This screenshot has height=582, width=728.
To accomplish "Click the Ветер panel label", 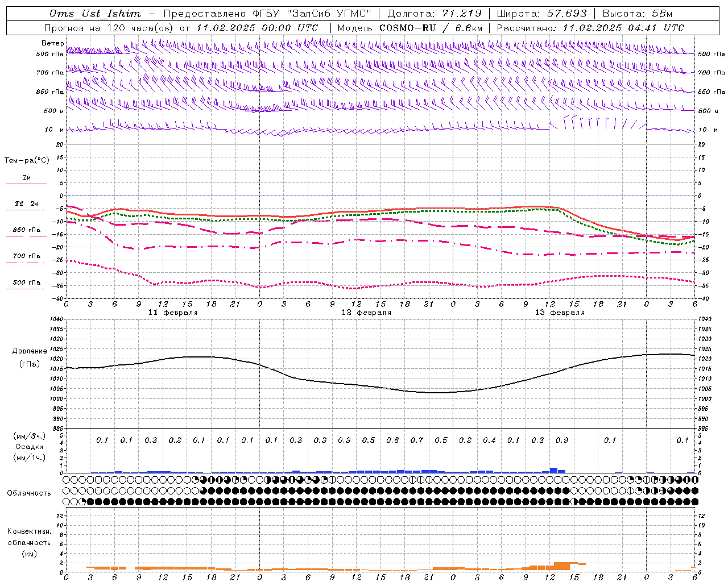I will point(52,43).
